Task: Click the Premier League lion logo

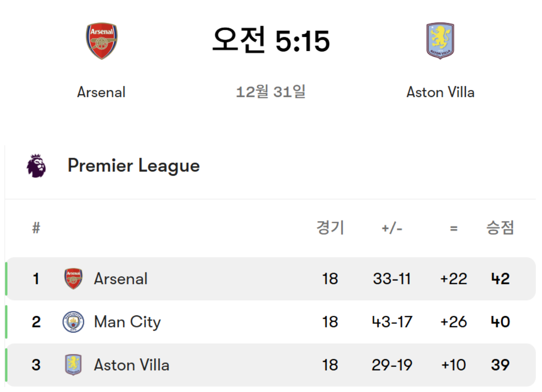Action: coord(36,166)
